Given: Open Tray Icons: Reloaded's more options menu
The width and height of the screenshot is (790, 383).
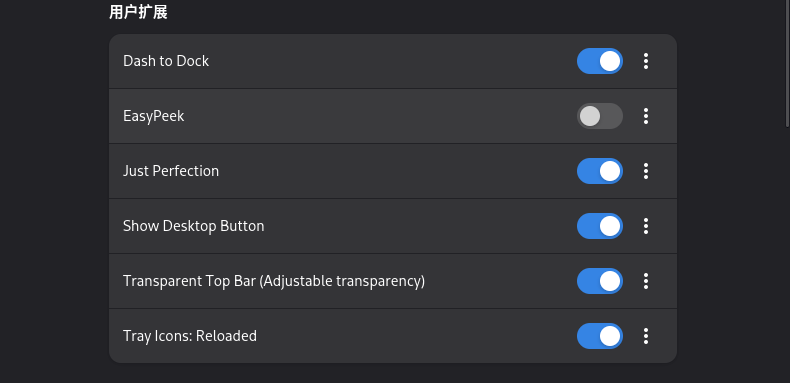Looking at the screenshot, I should tap(645, 336).
